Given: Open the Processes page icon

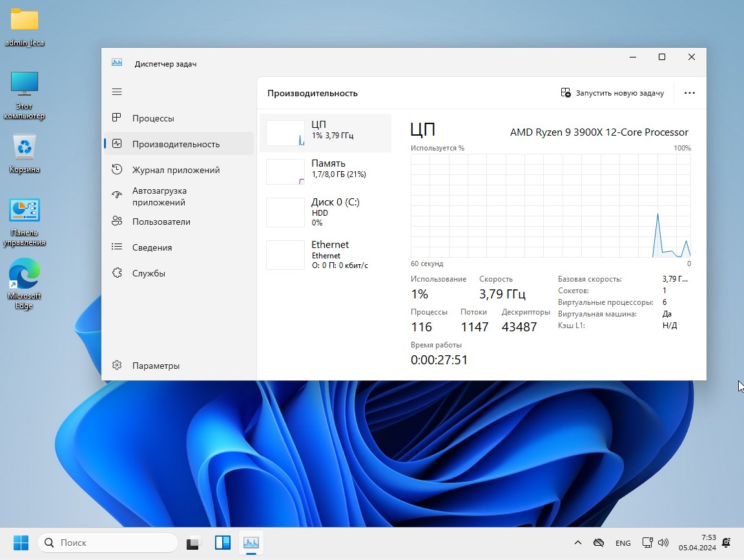Looking at the screenshot, I should click(x=117, y=118).
